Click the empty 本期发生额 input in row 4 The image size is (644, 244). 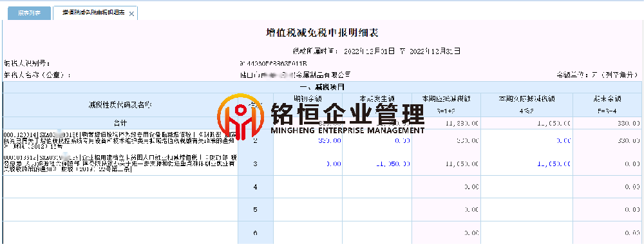click(x=377, y=187)
